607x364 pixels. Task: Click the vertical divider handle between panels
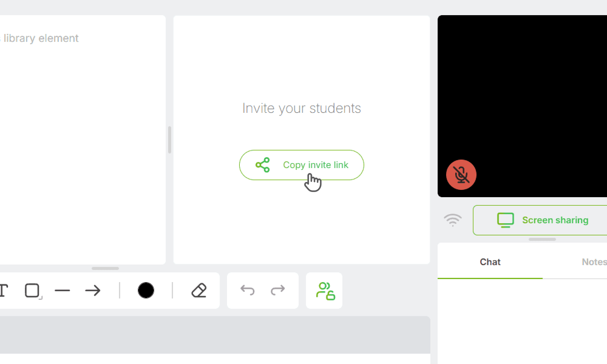pyautogui.click(x=169, y=140)
